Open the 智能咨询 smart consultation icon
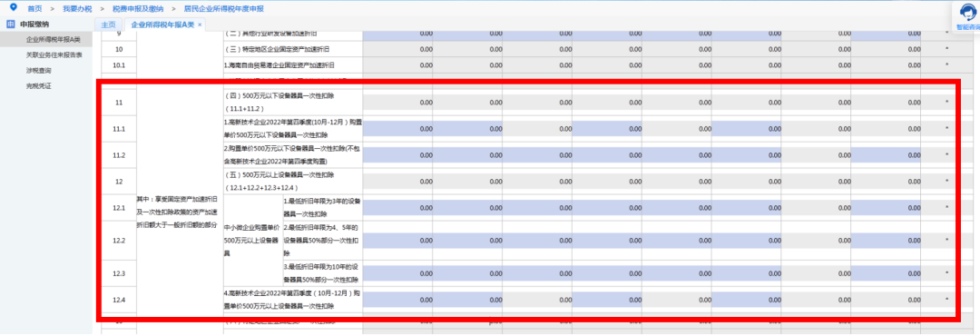This screenshot has width=980, height=336. click(966, 13)
